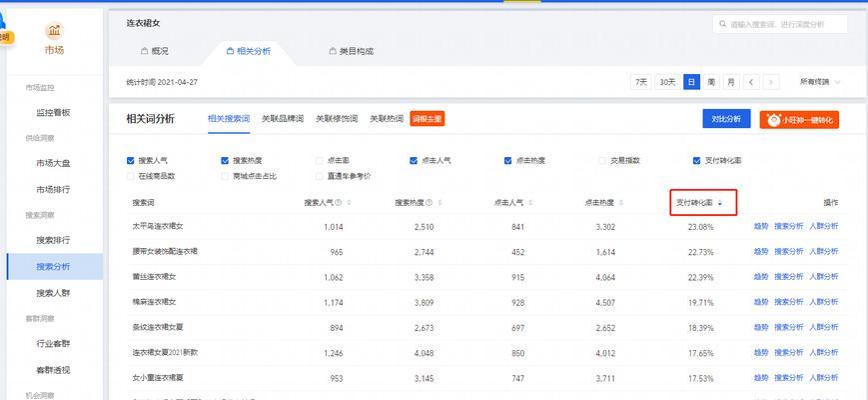Enable the 直通车参考价 checkbox
868x400 pixels.
point(319,176)
